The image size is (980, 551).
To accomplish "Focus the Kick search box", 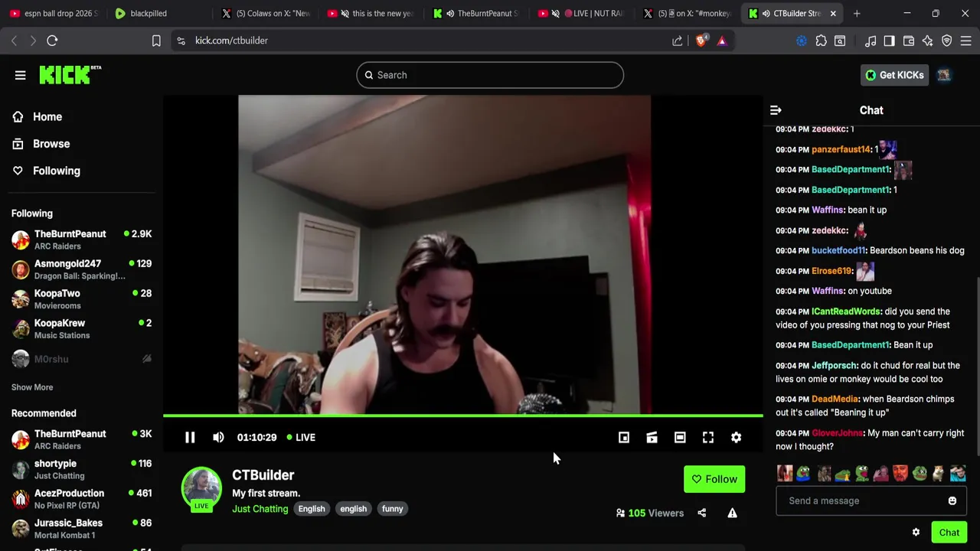I will click(490, 75).
